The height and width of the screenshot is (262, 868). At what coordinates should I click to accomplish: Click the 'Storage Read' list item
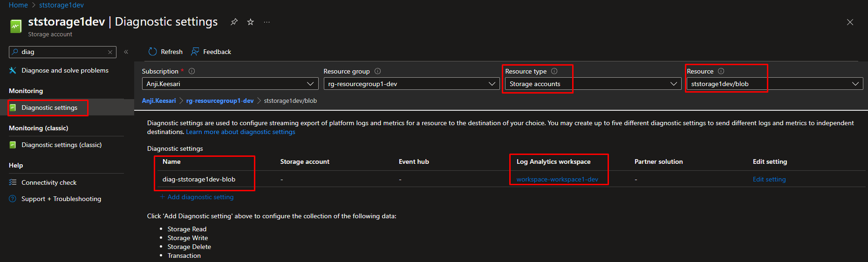coord(187,229)
